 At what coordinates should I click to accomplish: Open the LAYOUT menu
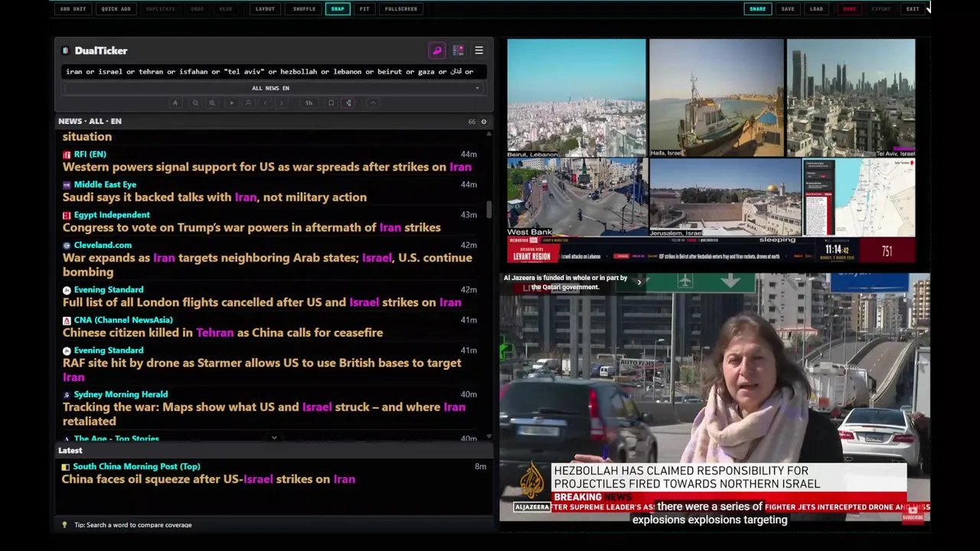(265, 8)
